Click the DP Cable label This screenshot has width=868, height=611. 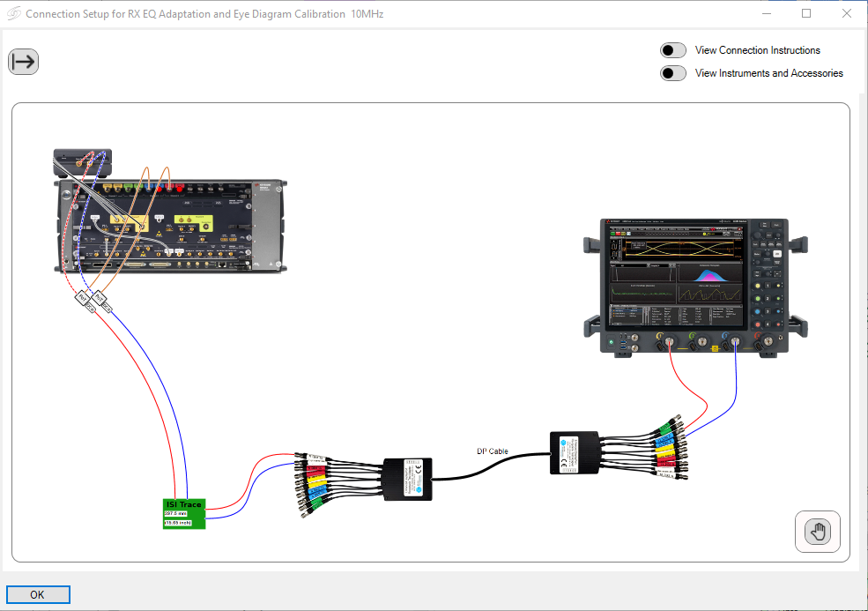(492, 451)
